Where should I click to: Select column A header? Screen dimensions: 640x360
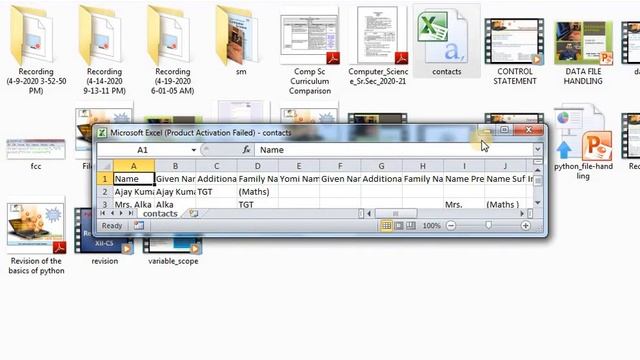tap(133, 166)
